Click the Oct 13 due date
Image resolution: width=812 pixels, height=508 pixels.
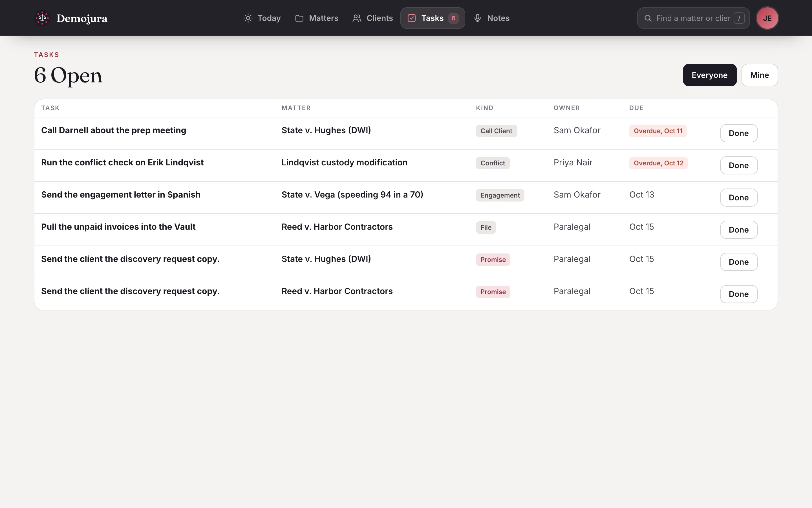coord(641,195)
